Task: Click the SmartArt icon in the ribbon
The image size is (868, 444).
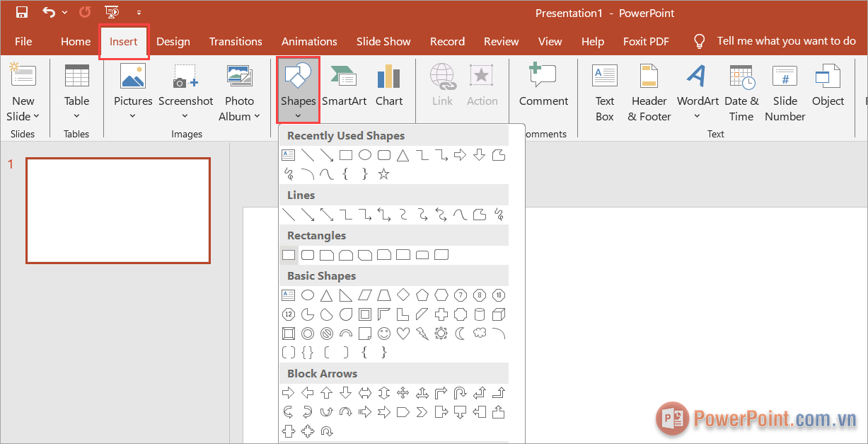Action: point(343,86)
